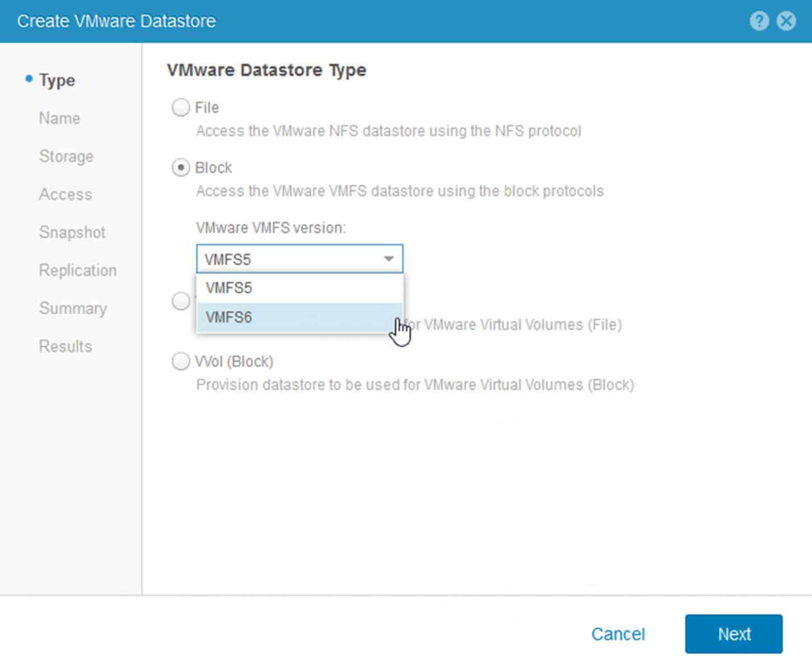Image resolution: width=812 pixels, height=672 pixels.
Task: Go to the Name wizard step
Action: tap(59, 118)
